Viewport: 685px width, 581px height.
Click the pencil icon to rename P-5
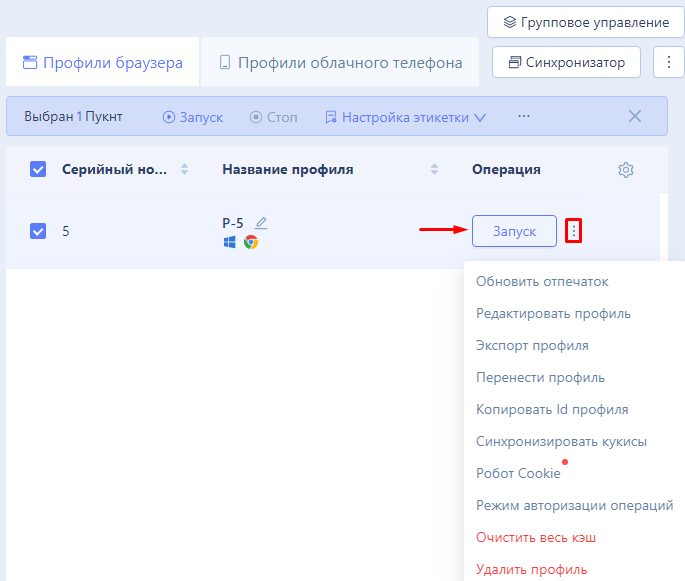click(261, 223)
